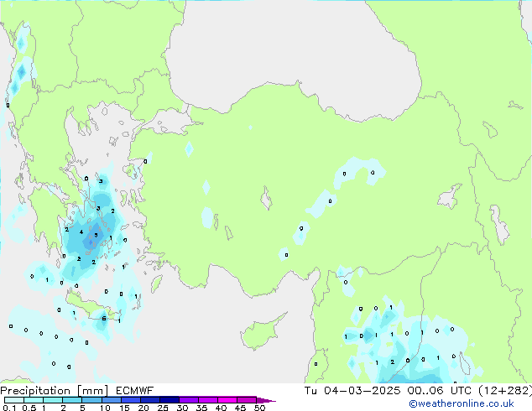The width and height of the screenshot is (532, 411).
Task: Click the above-50 mm legend arrow tip
Action: click(x=266, y=400)
